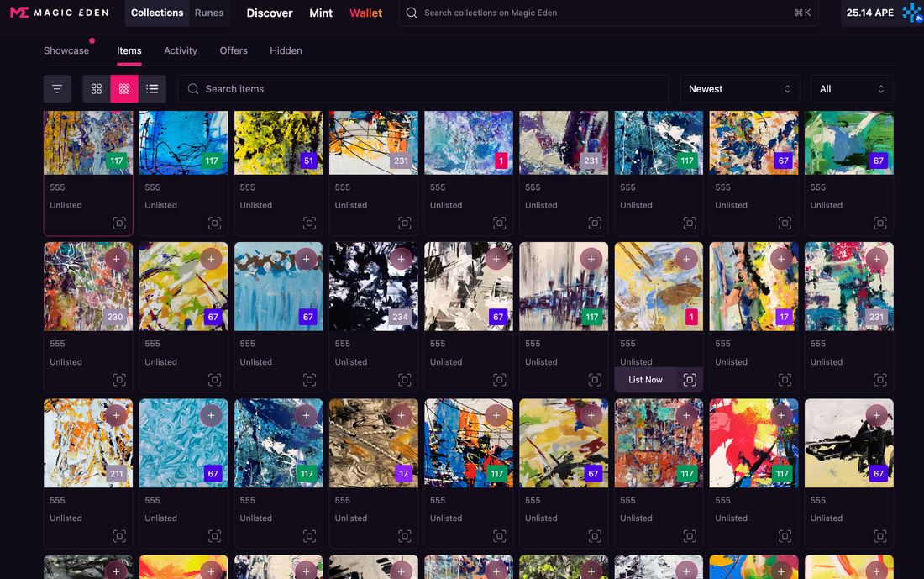Image resolution: width=924 pixels, height=579 pixels.
Task: Open the Runes tab in the header
Action: (x=209, y=13)
